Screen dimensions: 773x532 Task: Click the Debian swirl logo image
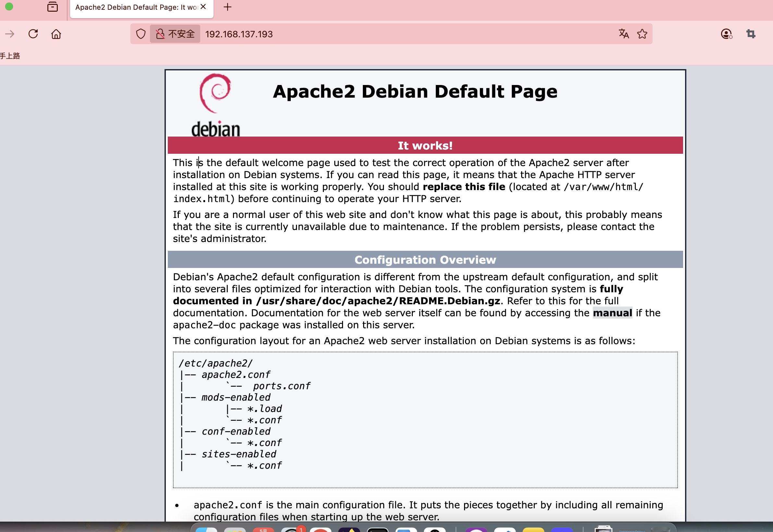tap(215, 105)
